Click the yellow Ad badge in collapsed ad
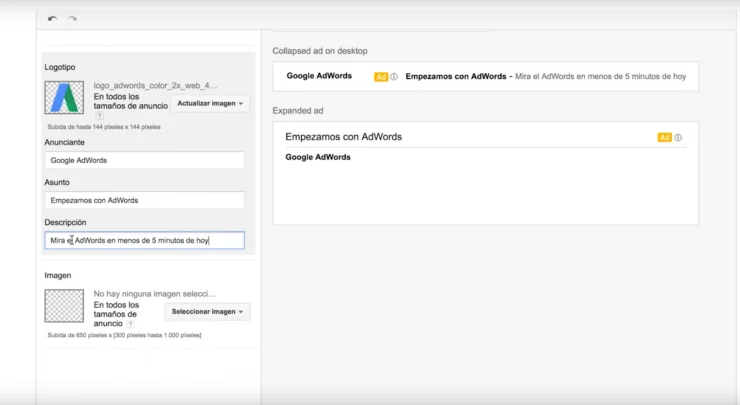Screen dimensions: 740x405 pyautogui.click(x=381, y=76)
